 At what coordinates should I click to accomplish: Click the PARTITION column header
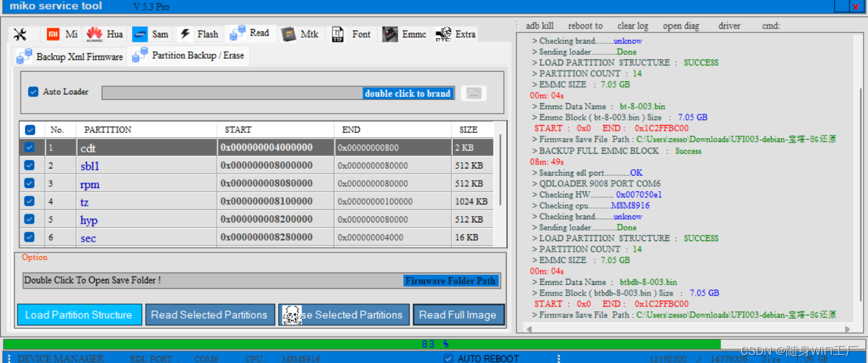click(x=146, y=130)
